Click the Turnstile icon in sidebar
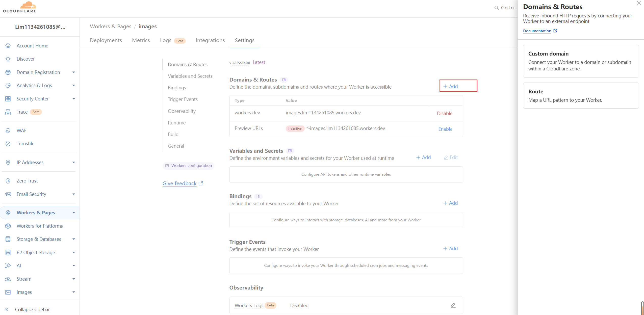The image size is (644, 315). click(x=8, y=144)
